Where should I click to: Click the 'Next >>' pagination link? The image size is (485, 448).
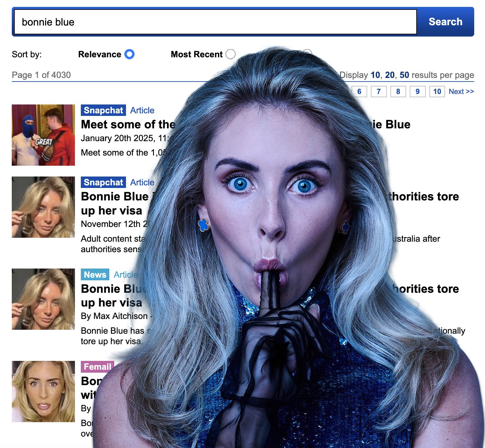coord(461,92)
